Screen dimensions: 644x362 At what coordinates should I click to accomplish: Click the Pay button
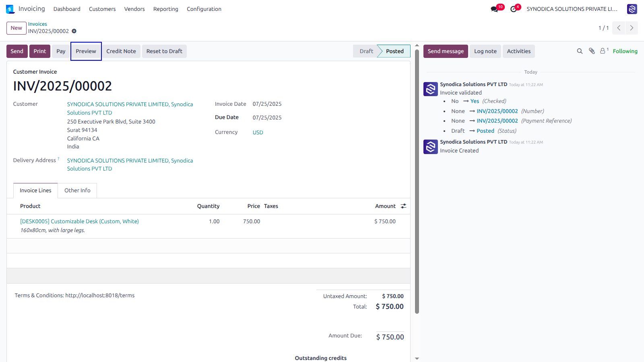61,51
